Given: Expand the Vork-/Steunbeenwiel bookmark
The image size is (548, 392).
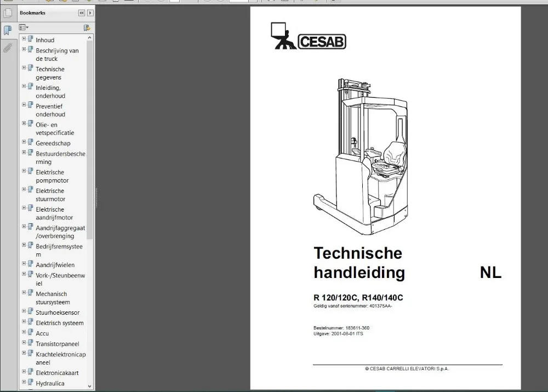Looking at the screenshot, I should click(24, 274).
